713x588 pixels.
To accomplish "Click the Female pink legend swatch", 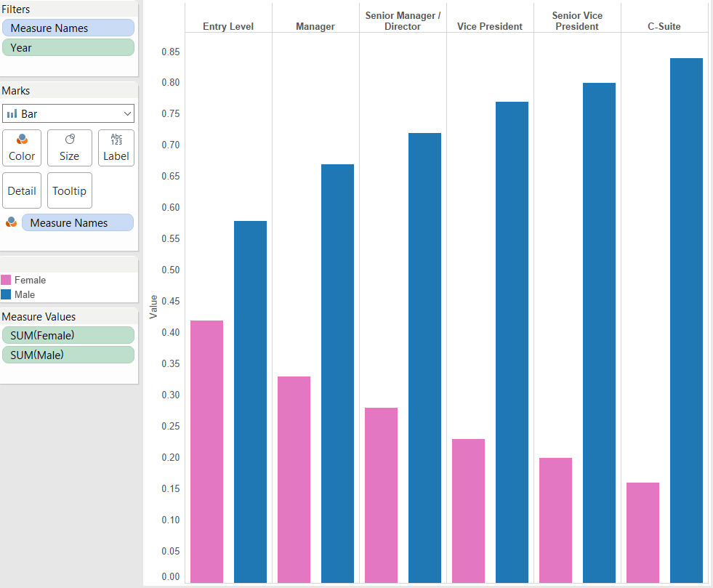I will (6, 280).
